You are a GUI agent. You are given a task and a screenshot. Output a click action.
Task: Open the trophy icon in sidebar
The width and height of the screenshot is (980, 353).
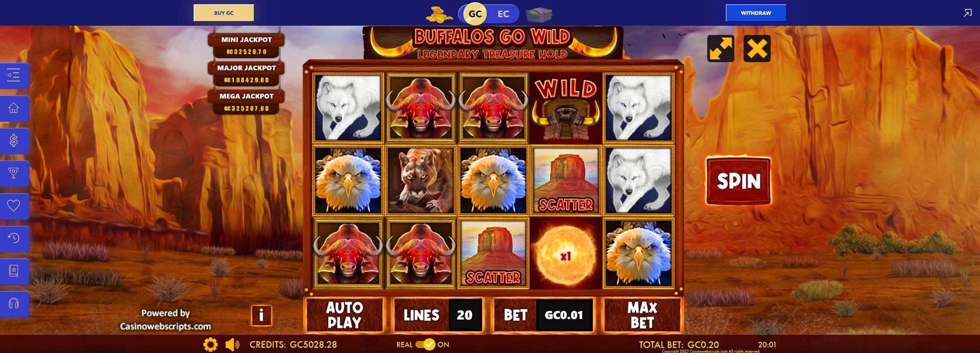click(x=14, y=173)
